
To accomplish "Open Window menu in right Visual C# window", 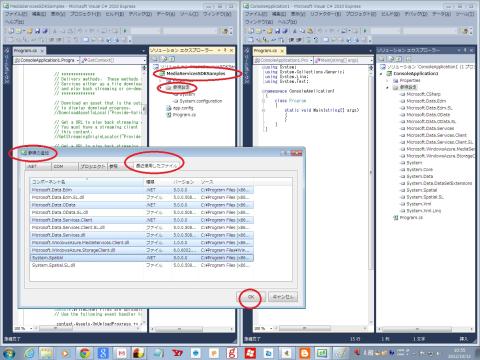I will click(259, 22).
